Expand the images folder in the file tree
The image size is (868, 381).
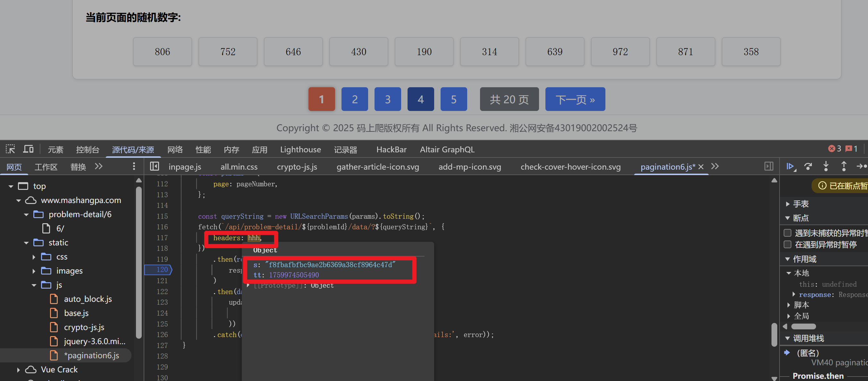[34, 271]
